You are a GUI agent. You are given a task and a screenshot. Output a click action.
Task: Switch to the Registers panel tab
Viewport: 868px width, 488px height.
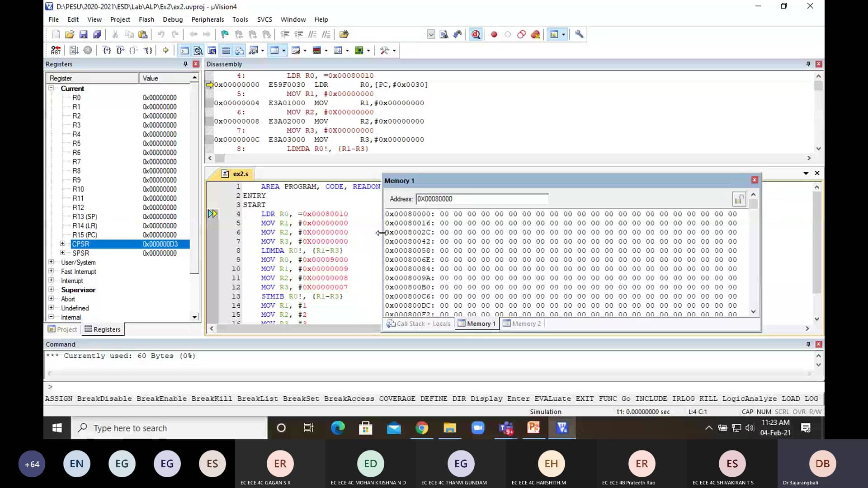pos(103,329)
